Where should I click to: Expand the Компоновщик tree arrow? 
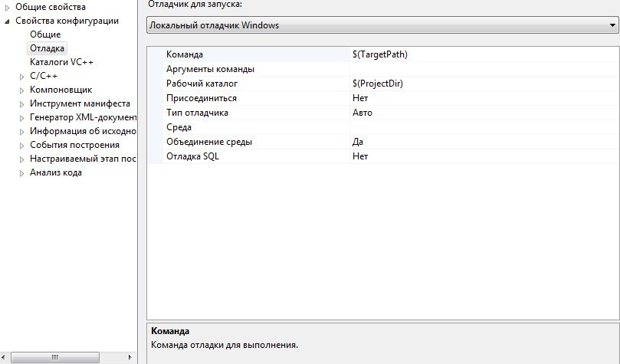[22, 90]
